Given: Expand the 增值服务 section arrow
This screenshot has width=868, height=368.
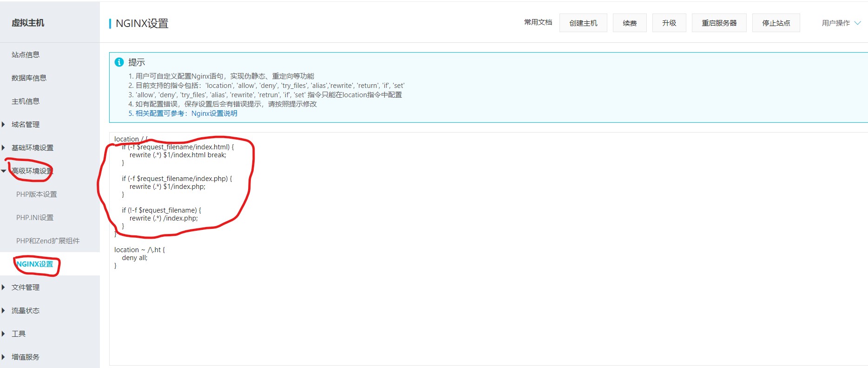Looking at the screenshot, I should pyautogui.click(x=3, y=357).
